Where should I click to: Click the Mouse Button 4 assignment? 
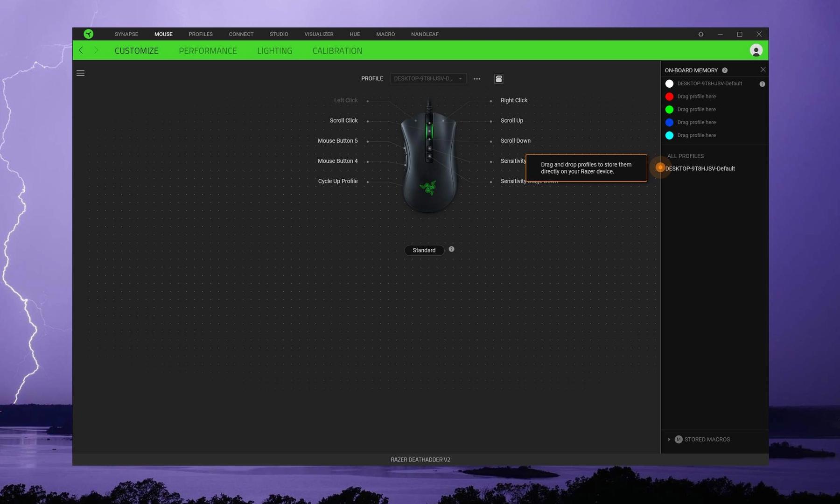point(337,161)
